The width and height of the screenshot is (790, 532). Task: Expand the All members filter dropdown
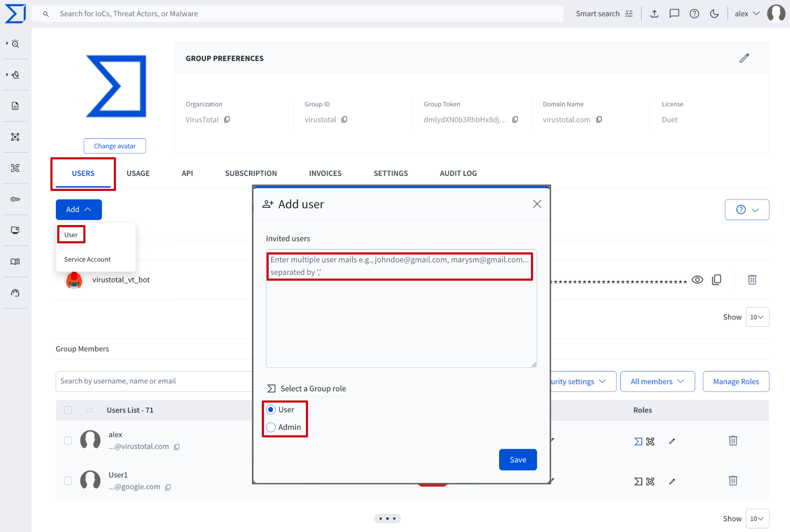click(657, 381)
